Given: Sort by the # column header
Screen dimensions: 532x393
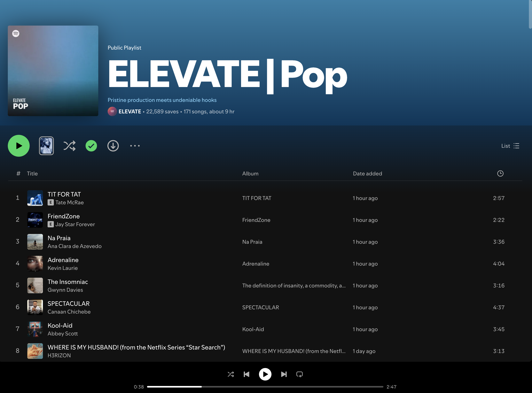Looking at the screenshot, I should pos(18,174).
